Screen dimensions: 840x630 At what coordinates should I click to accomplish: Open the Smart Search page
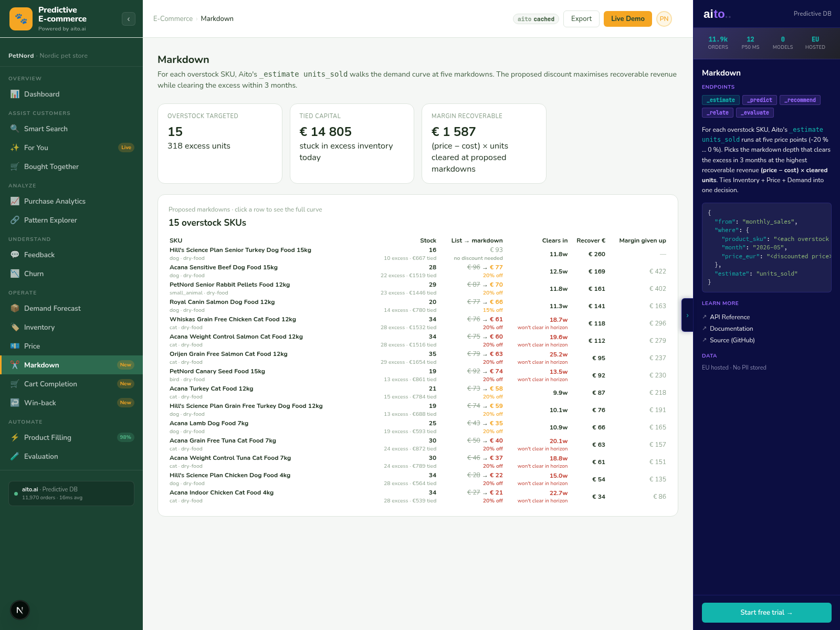click(71, 129)
